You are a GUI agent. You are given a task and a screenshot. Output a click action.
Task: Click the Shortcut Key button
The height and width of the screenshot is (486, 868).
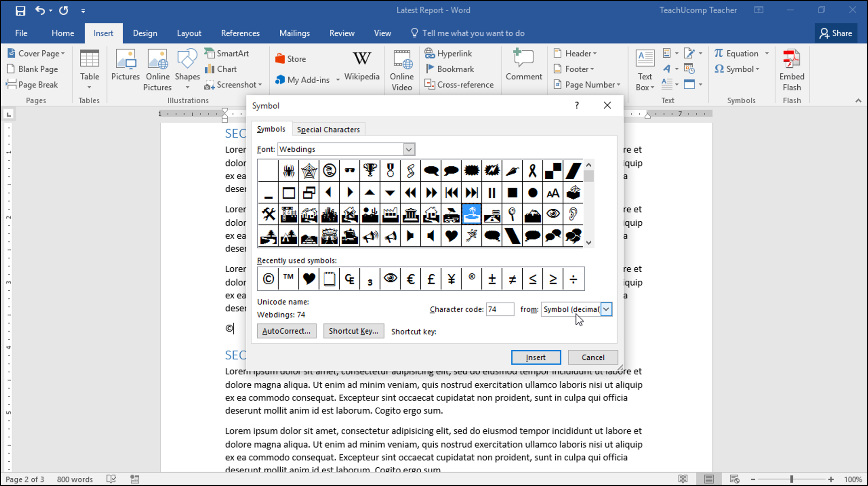click(354, 331)
